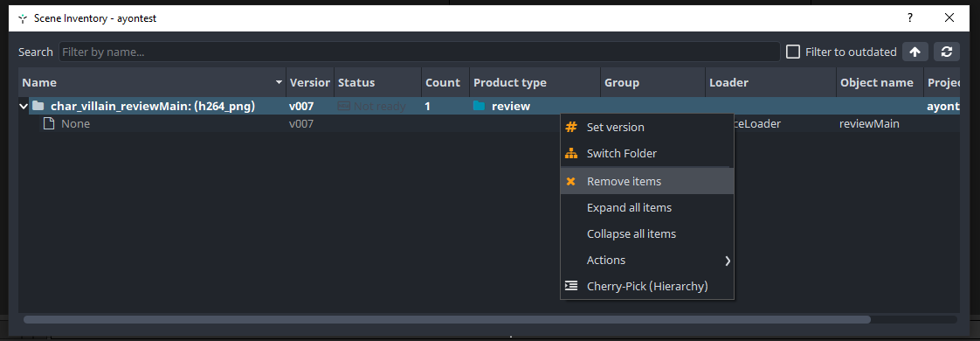Click the review product type text
Screen dimensions: 980x341
(511, 107)
